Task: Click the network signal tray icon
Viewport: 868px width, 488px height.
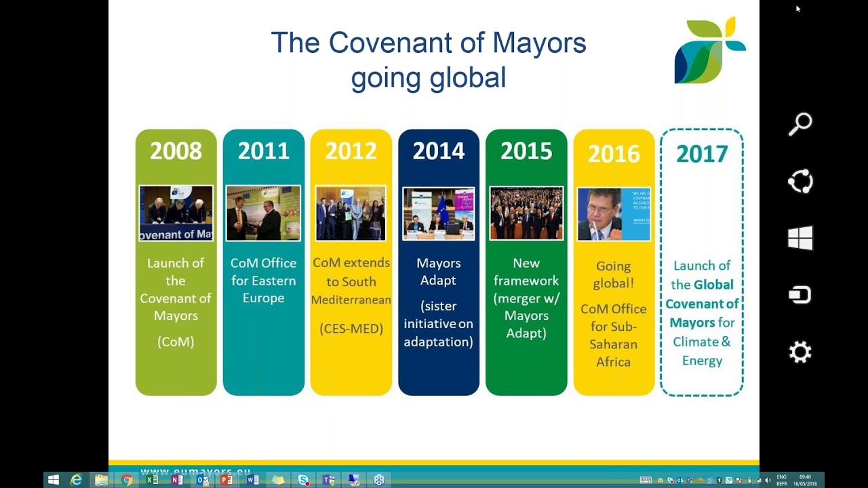Action: click(758, 481)
